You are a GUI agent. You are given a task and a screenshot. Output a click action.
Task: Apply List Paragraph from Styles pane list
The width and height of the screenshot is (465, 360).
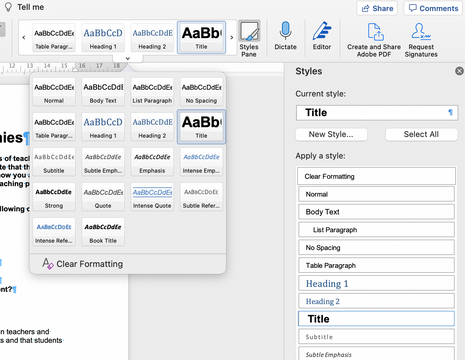click(x=376, y=230)
